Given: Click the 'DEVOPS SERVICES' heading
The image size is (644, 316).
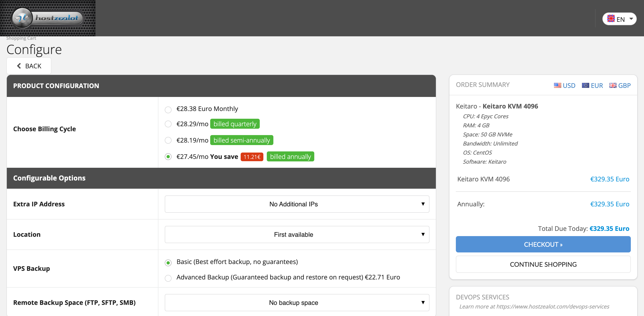Looking at the screenshot, I should (482, 297).
